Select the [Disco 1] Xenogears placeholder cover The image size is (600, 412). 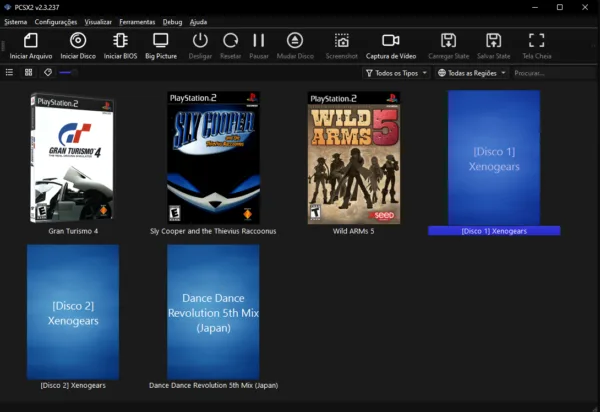(494, 158)
